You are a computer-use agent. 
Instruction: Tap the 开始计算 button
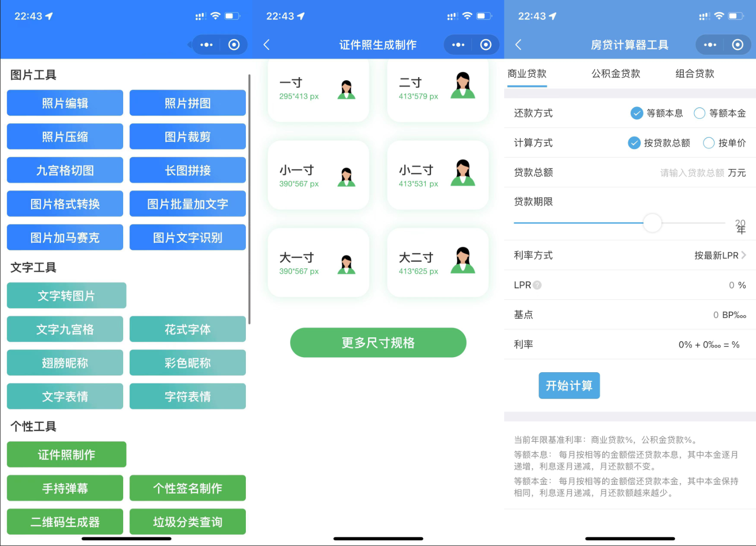tap(569, 385)
